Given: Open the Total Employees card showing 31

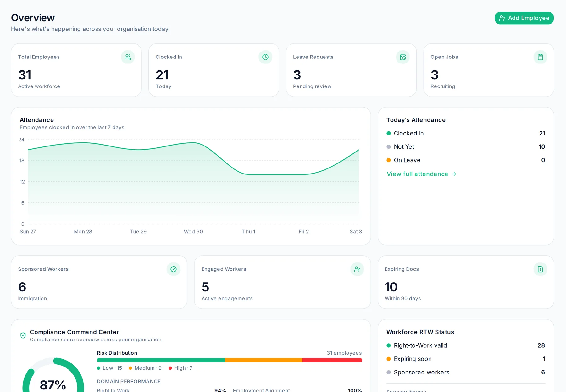Looking at the screenshot, I should pos(76,70).
